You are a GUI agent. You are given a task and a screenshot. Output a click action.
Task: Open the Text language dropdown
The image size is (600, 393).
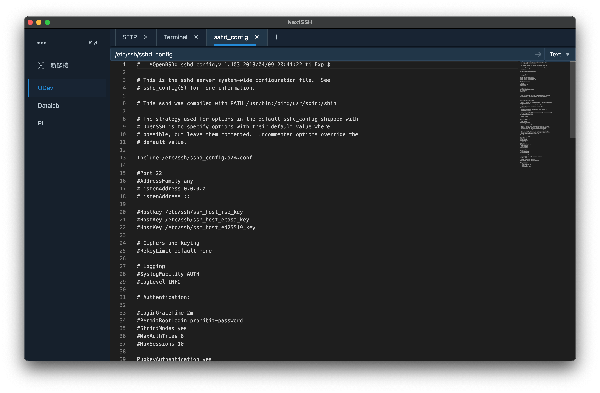tap(559, 54)
